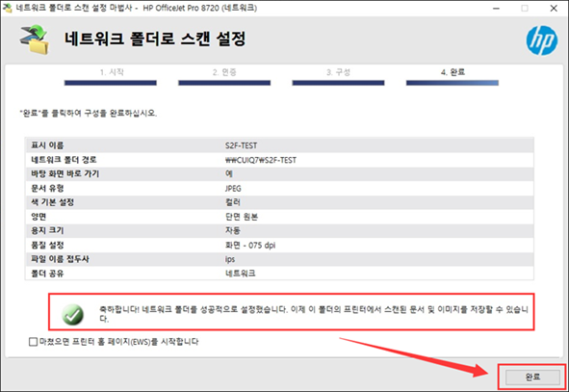The image size is (569, 392).
Task: Click the progress bar under 1. 시작
Action: 111,83
